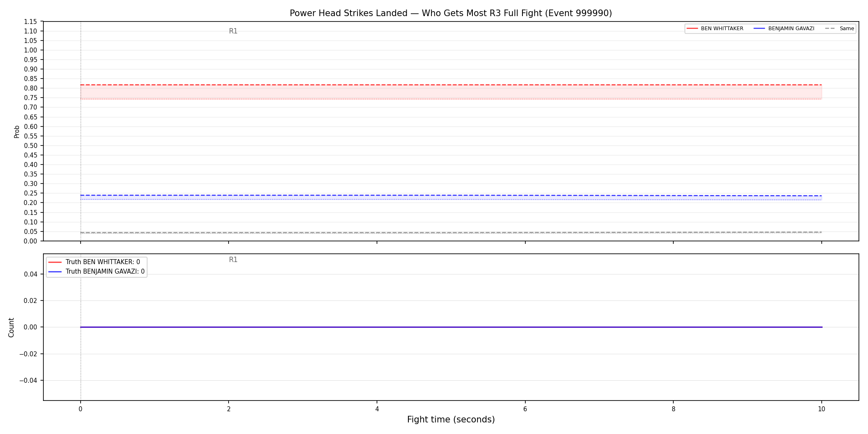Viewport: 868px width, 434px height.
Task: Click the 0.75 tick on the Prob axis
Action: point(30,98)
